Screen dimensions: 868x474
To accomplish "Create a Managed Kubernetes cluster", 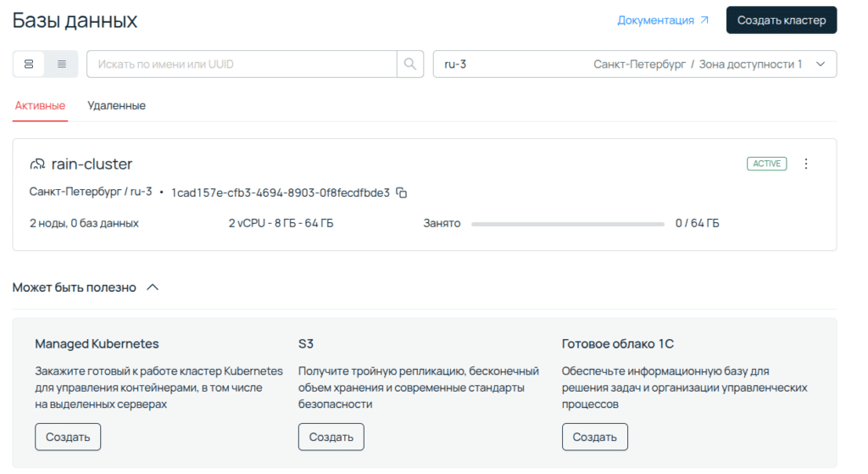I will click(x=68, y=438).
